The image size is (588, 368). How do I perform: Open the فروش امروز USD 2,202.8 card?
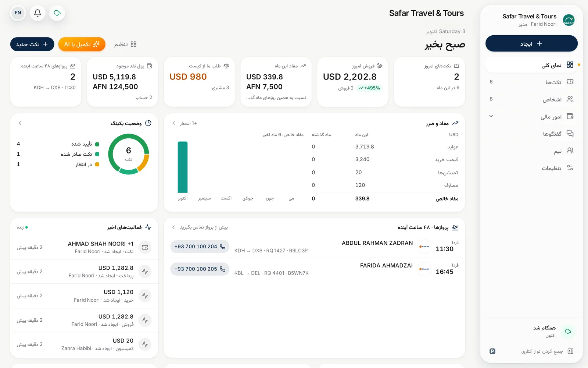(353, 82)
